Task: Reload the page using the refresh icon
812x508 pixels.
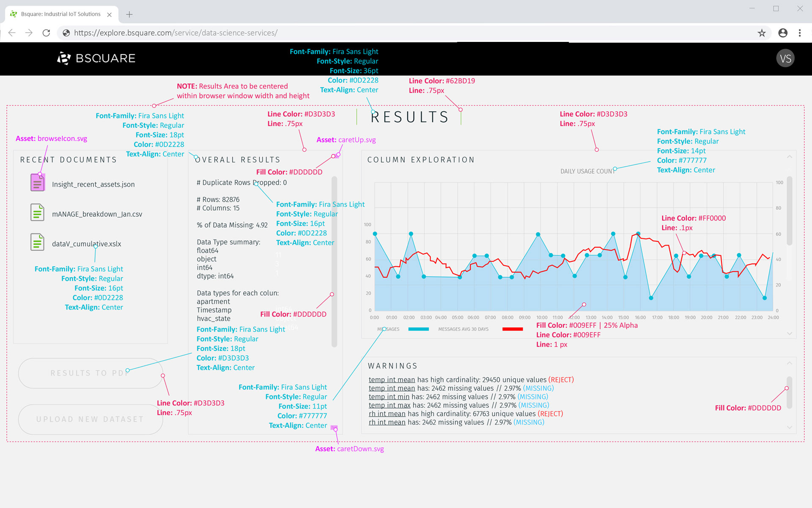Action: click(x=47, y=33)
